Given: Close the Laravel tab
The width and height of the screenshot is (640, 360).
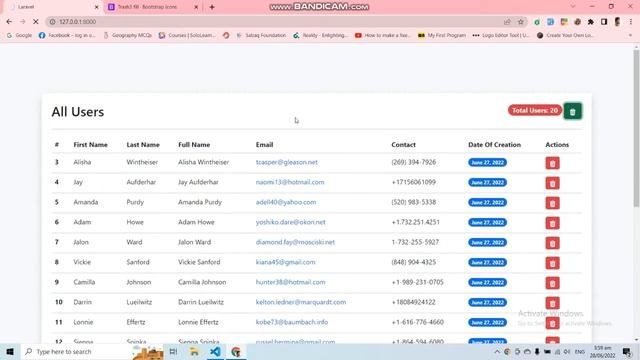Looking at the screenshot, I should (96, 7).
